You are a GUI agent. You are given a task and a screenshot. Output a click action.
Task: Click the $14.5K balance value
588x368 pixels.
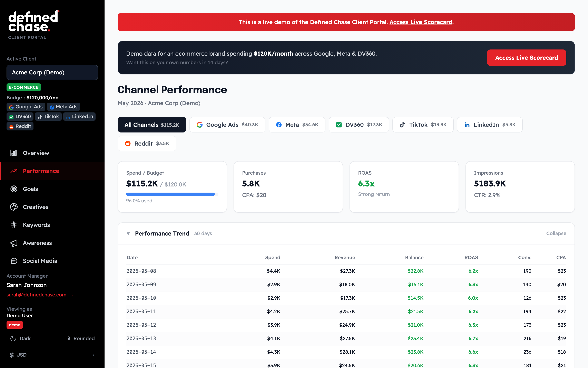(x=415, y=298)
